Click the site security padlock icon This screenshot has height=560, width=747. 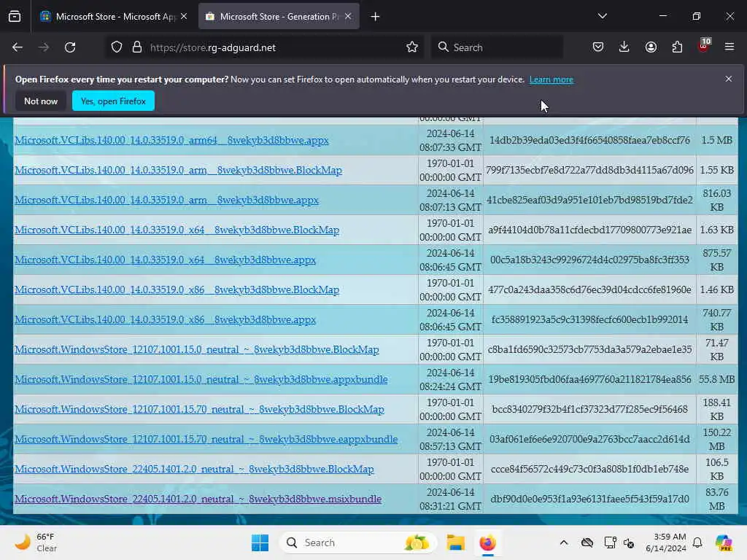137,47
